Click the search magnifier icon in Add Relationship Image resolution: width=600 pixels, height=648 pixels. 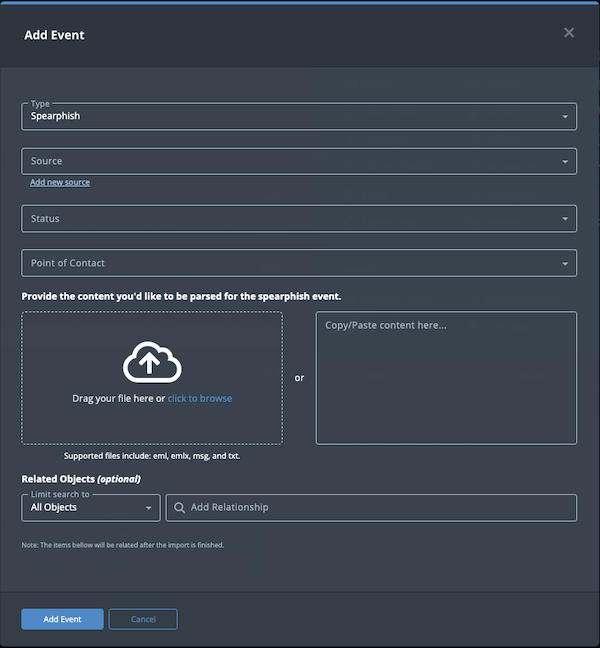(179, 507)
